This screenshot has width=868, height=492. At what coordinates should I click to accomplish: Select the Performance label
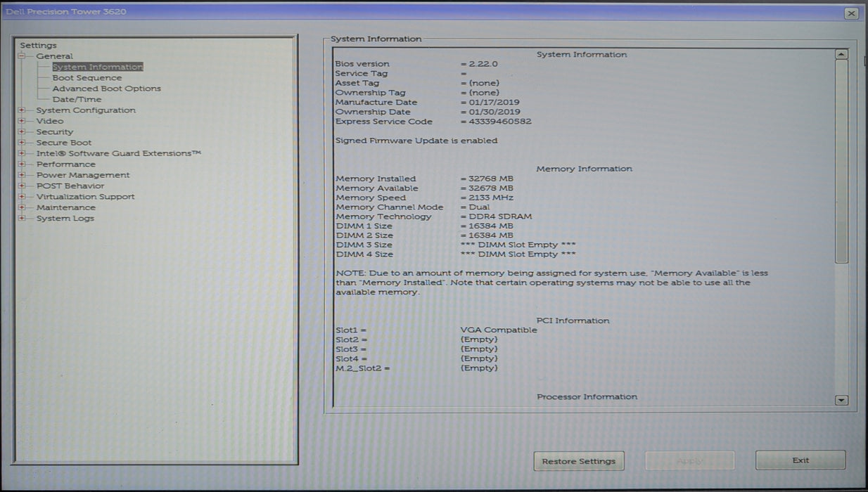(66, 164)
